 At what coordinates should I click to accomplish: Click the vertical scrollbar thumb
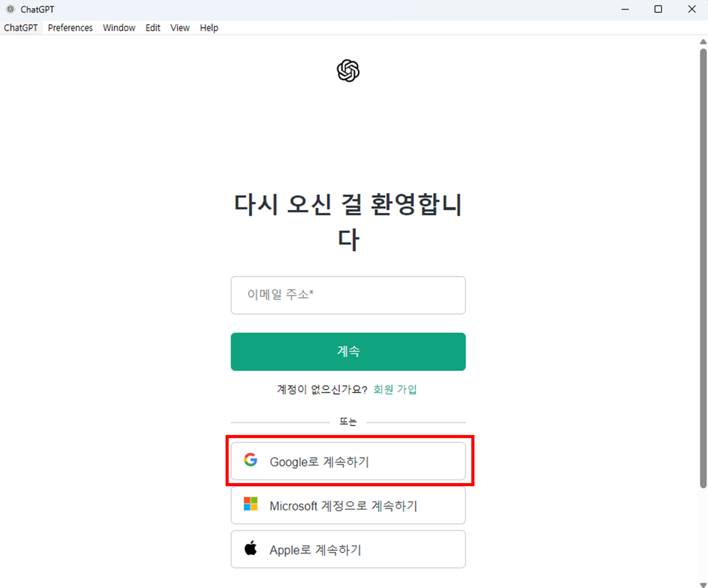pos(703,269)
